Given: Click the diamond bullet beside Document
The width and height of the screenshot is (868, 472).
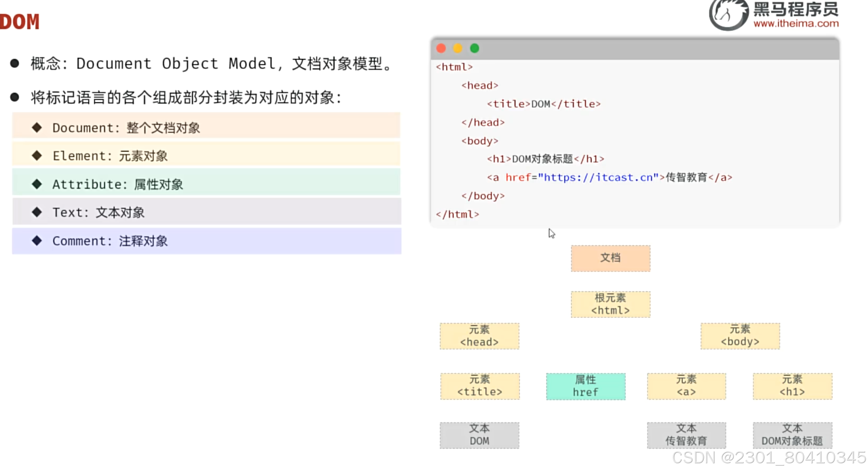Looking at the screenshot, I should (37, 127).
